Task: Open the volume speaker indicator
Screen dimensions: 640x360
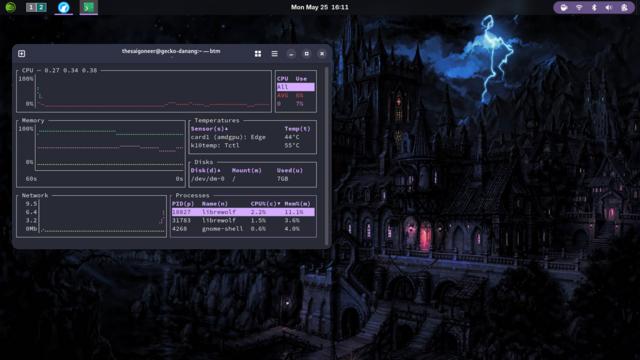Action: pyautogui.click(x=609, y=7)
